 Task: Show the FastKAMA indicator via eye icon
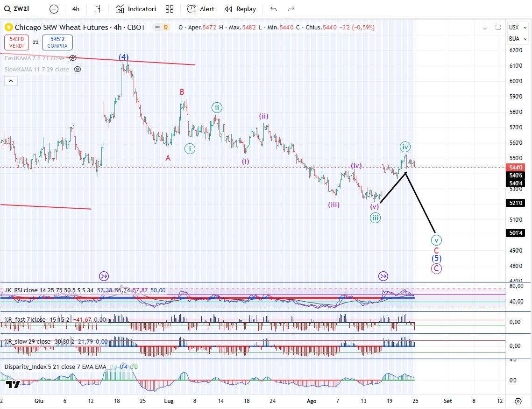tap(73, 58)
